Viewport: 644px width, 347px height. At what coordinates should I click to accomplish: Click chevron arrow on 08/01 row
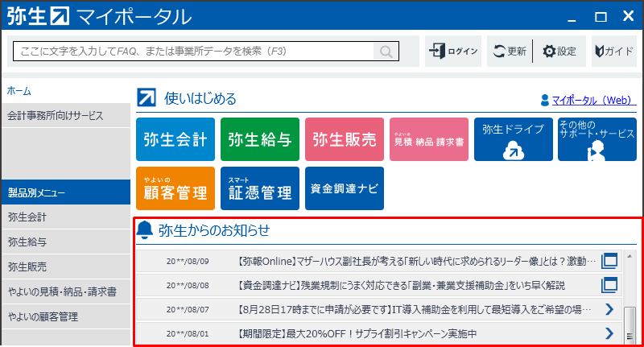click(609, 333)
